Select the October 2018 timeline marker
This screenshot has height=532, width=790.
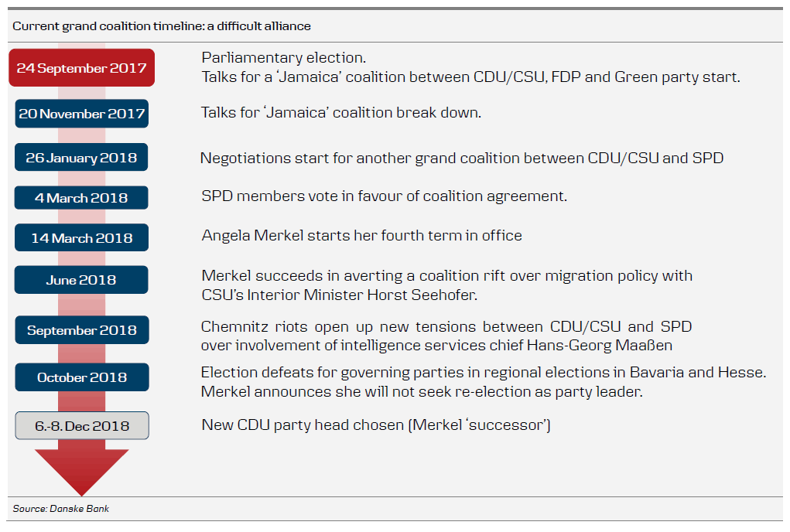pos(81,377)
